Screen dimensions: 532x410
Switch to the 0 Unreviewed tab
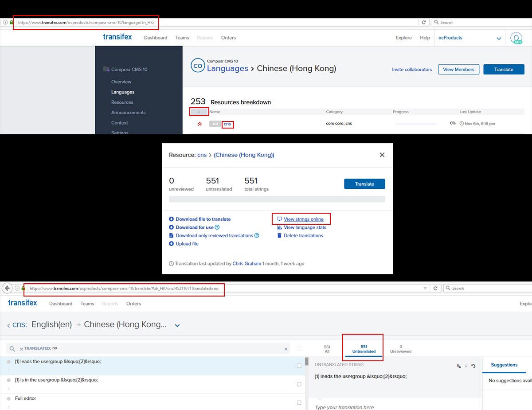pyautogui.click(x=401, y=349)
